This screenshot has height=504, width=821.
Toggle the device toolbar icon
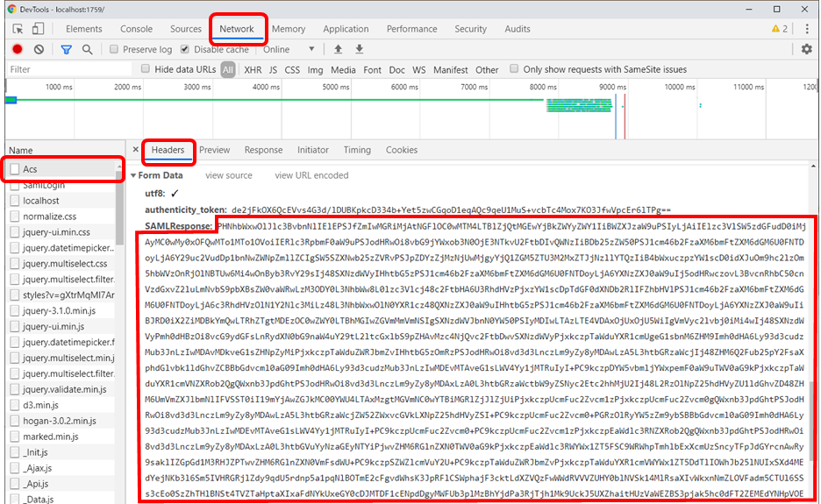click(x=38, y=29)
